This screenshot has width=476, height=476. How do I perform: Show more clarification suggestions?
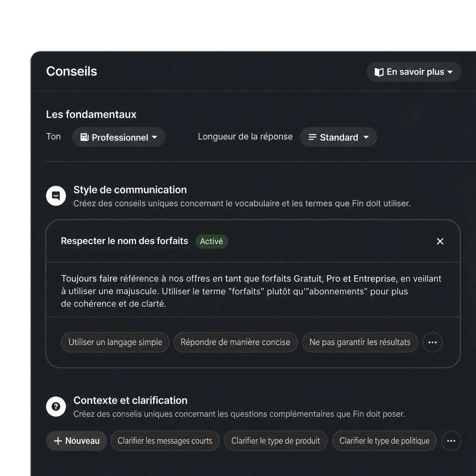pos(451,441)
